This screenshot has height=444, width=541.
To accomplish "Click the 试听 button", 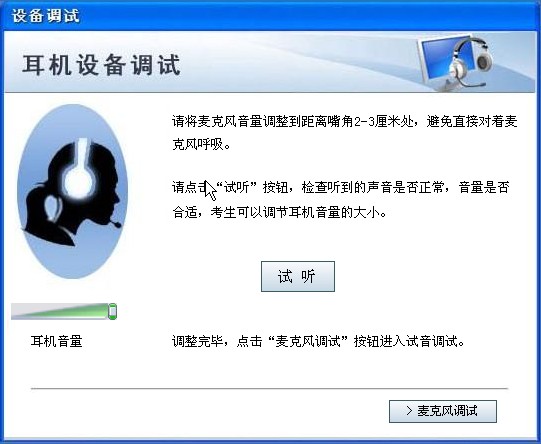I will [298, 276].
